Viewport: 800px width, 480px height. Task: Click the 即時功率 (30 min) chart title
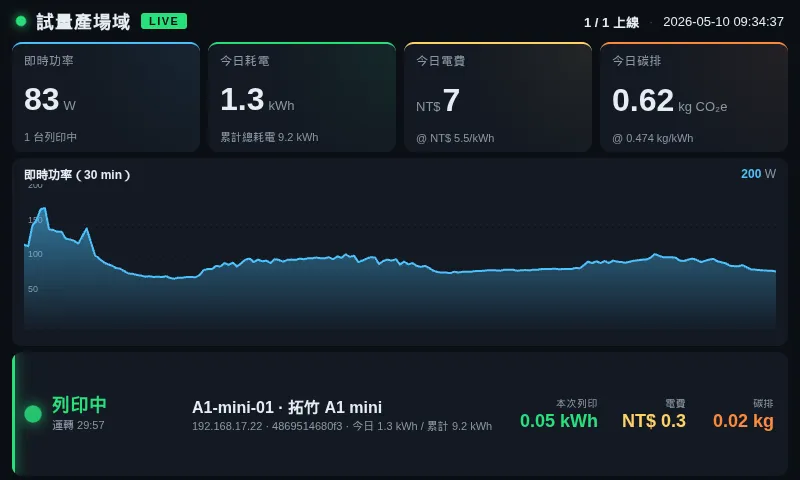point(77,175)
